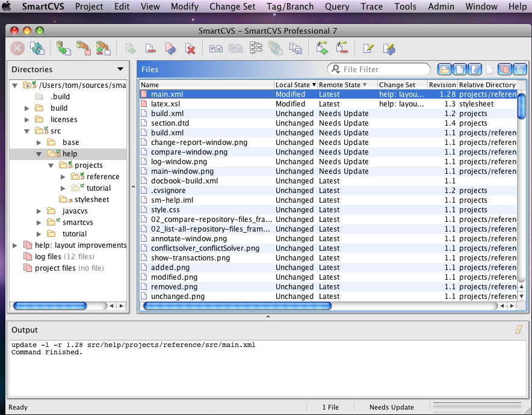
Task: Click into the File Filter search field
Action: point(383,69)
